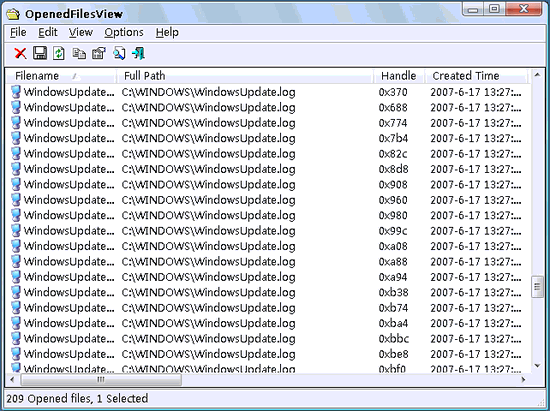Sort by Created Time column header
Image resolution: width=550 pixels, height=411 pixels.
tap(477, 76)
